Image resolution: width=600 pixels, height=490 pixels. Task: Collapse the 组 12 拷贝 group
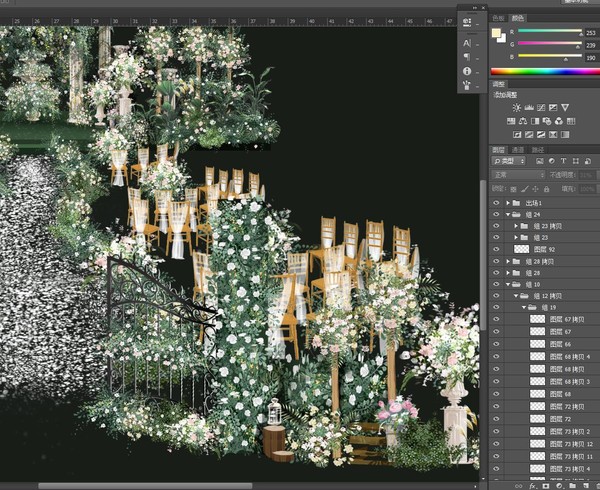(x=516, y=296)
